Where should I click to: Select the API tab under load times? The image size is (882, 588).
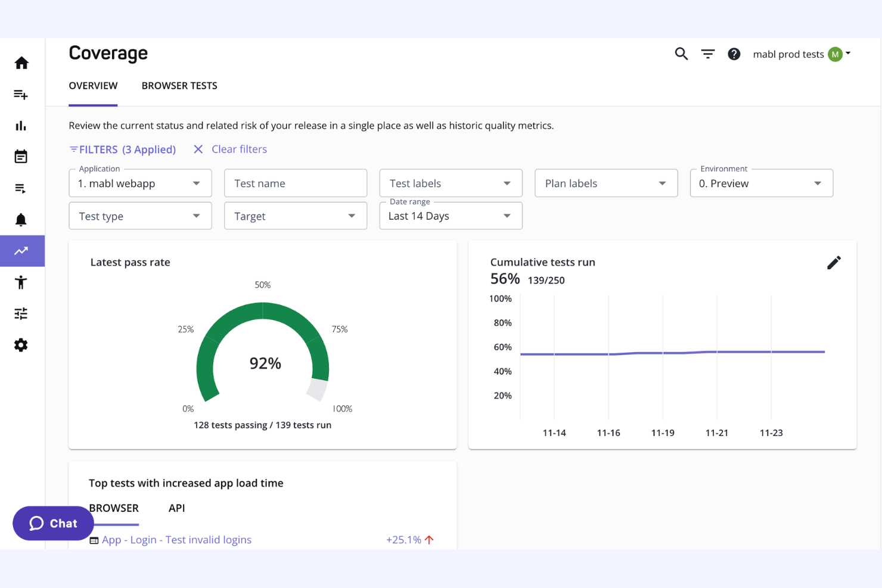(176, 508)
